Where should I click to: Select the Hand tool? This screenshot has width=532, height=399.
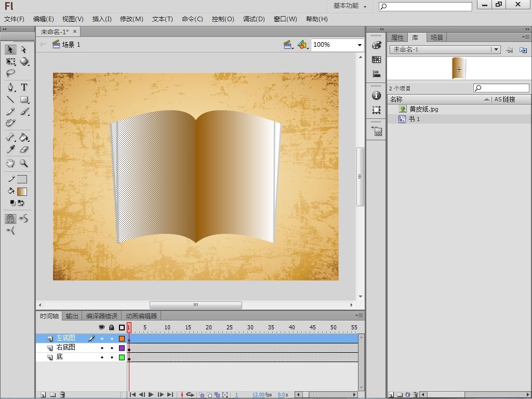(x=10, y=163)
